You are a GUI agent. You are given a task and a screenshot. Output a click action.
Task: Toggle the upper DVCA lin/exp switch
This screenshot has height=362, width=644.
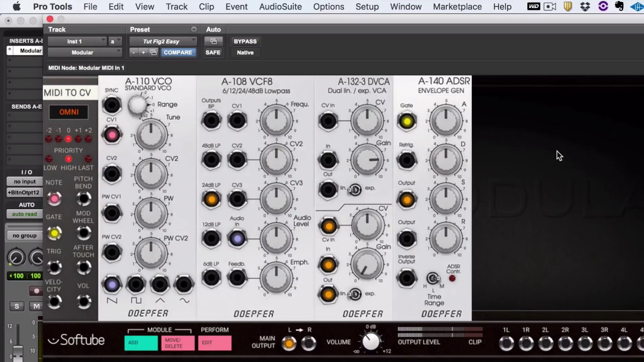[355, 190]
